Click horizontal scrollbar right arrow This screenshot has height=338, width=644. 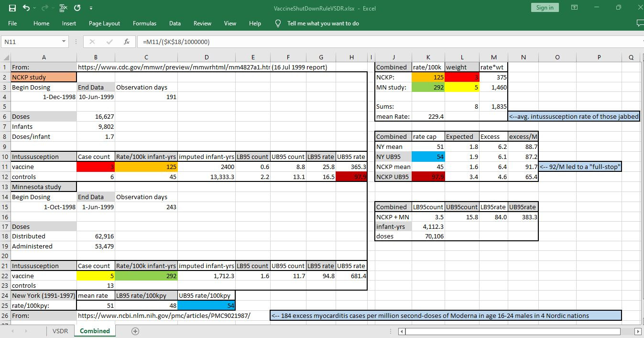[x=637, y=331]
